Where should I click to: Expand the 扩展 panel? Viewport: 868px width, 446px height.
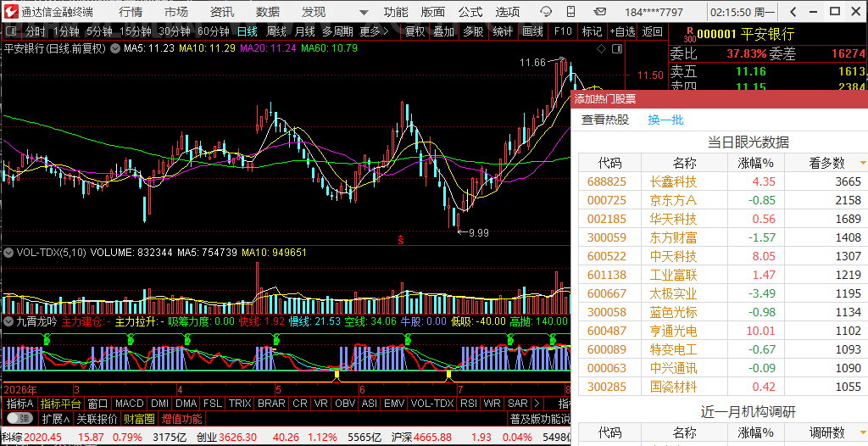(x=56, y=419)
